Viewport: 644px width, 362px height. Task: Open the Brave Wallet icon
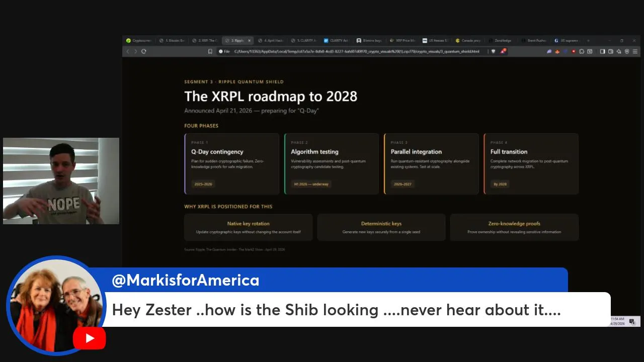[610, 51]
